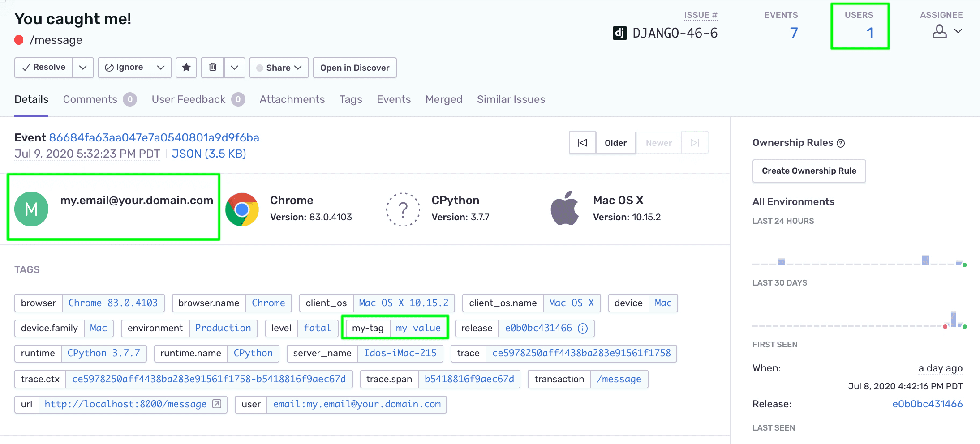Open the Share dropdown
Viewport: 980px width, 444px height.
click(x=279, y=68)
